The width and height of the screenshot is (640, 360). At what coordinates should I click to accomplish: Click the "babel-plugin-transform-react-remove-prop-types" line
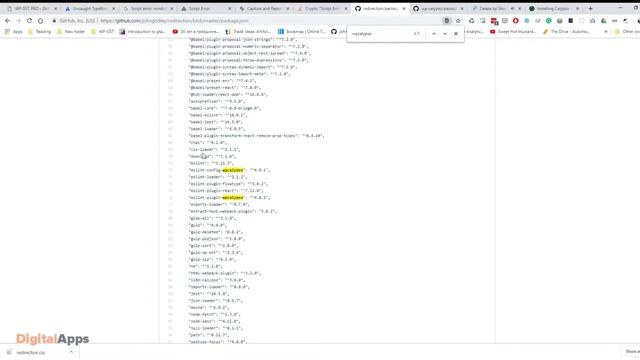[256, 136]
